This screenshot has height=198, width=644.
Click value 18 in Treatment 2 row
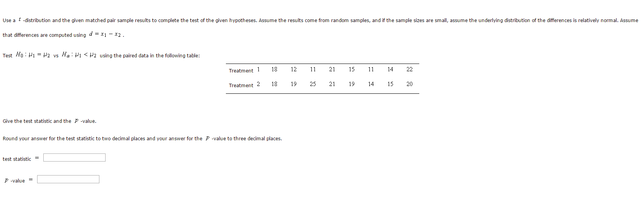(274, 84)
